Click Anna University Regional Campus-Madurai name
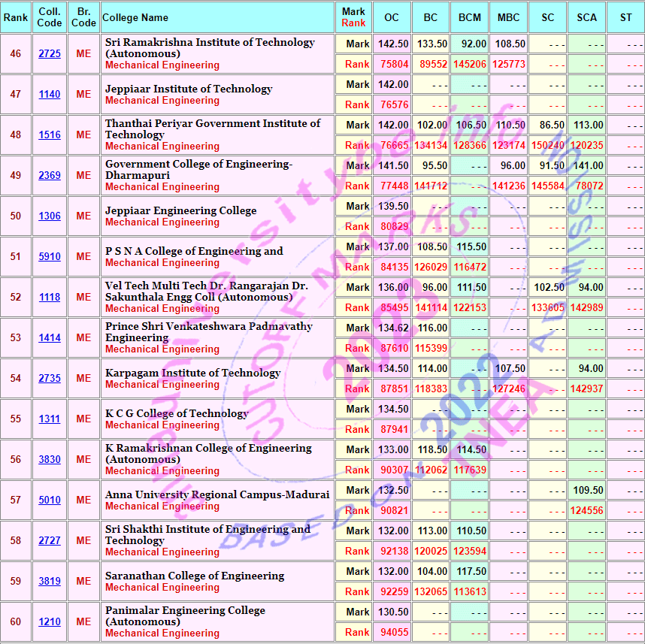This screenshot has height=644, width=645. click(217, 494)
